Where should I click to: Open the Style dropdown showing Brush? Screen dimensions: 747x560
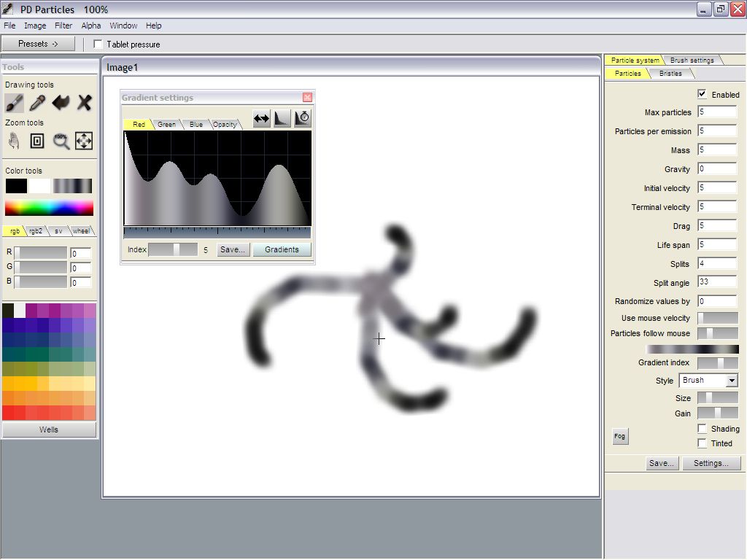point(708,381)
